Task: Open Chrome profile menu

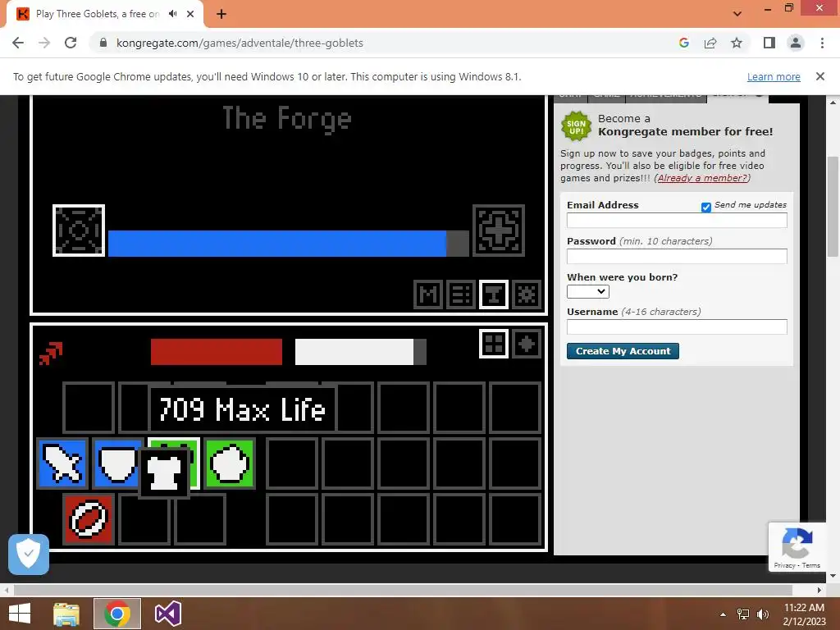Action: [x=796, y=43]
